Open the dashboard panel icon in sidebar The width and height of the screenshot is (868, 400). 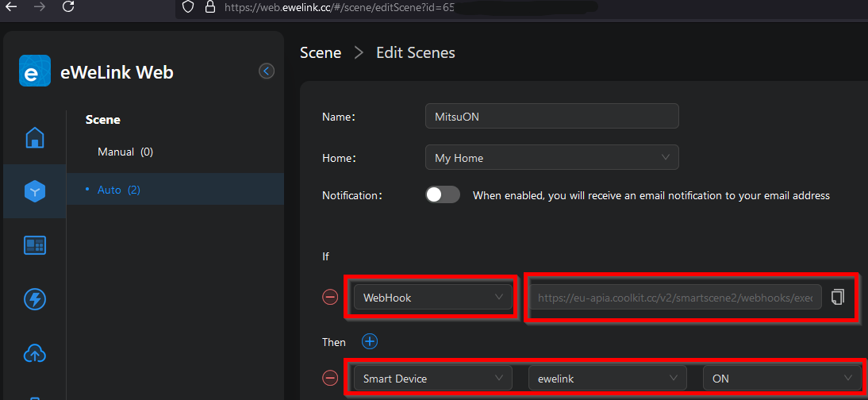pos(35,245)
